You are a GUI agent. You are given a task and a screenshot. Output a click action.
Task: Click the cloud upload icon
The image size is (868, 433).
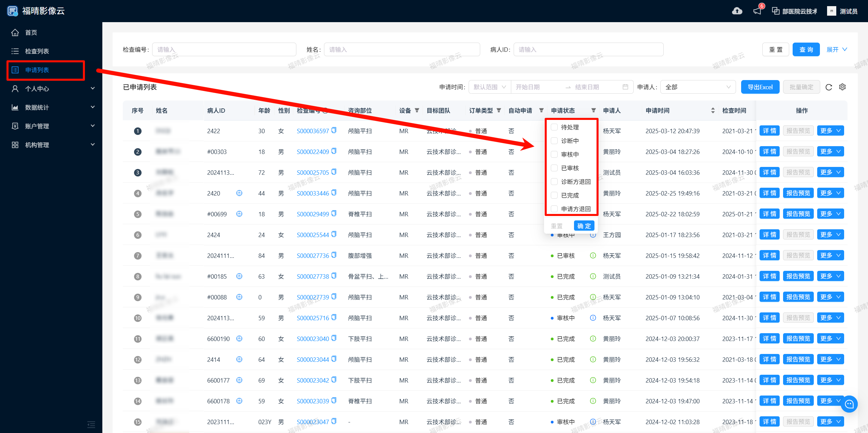tap(737, 11)
